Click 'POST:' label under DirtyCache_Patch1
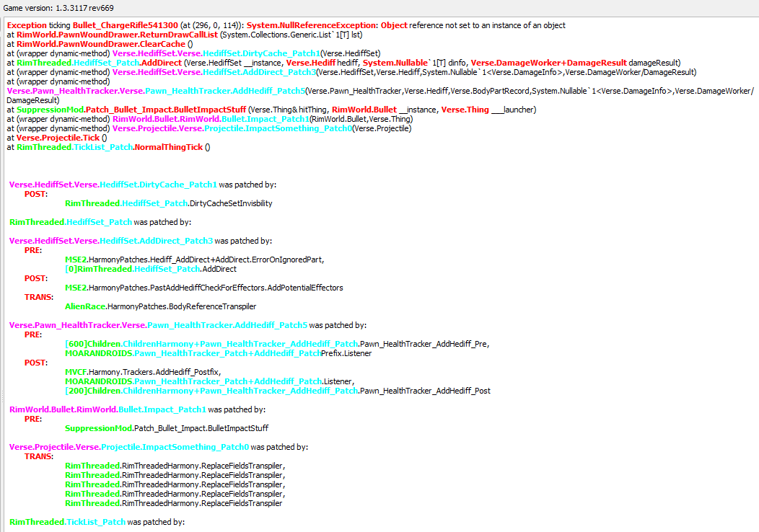759x532 pixels. [36, 194]
